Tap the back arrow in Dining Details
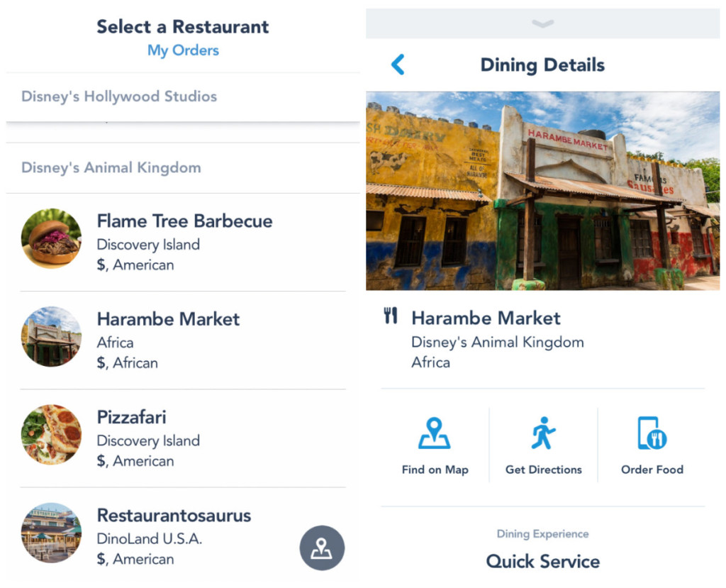Viewport: 726px width, 588px height. 398,65
